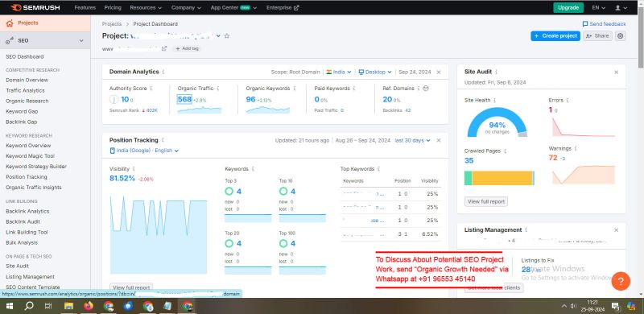
Task: Click the orange help question mark button
Action: point(621,282)
